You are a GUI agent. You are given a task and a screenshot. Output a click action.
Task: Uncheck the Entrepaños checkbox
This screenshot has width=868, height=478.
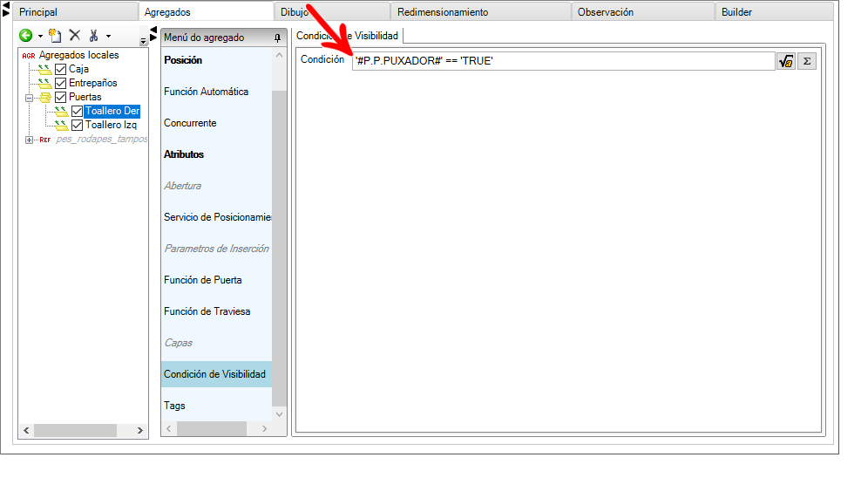point(61,83)
